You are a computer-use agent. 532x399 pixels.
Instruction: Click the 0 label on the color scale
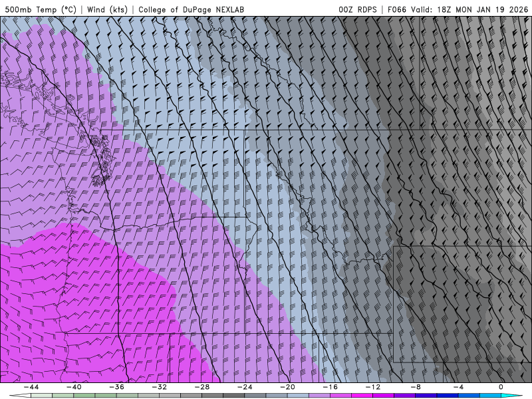point(501,387)
